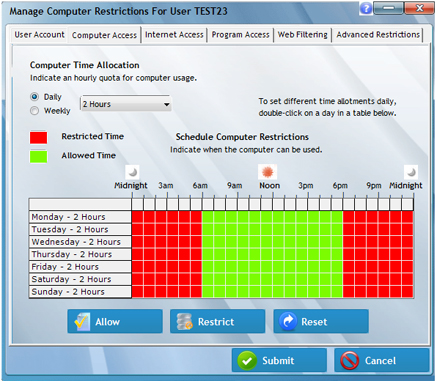Click Monday's first red cell after midnight
The width and height of the screenshot is (437, 381).
[138, 217]
